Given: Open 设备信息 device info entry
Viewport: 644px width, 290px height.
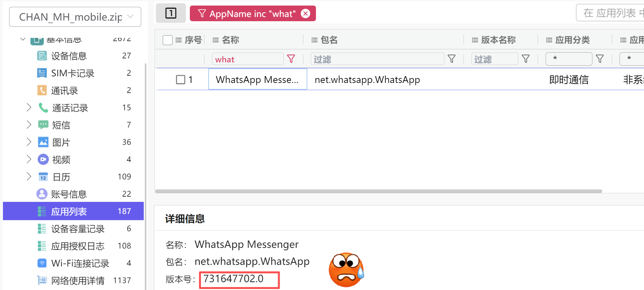Looking at the screenshot, I should [69, 56].
